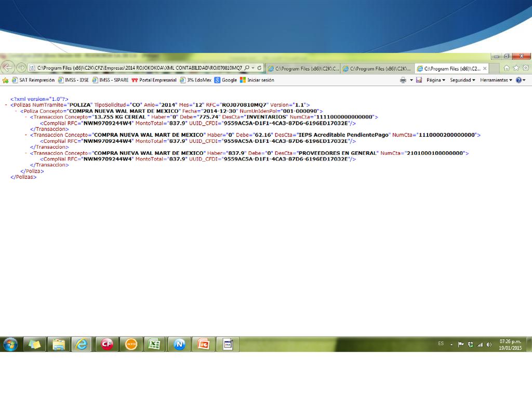Click the browser Forward arrow button
Screen dimensions: 532x399
(21, 68)
